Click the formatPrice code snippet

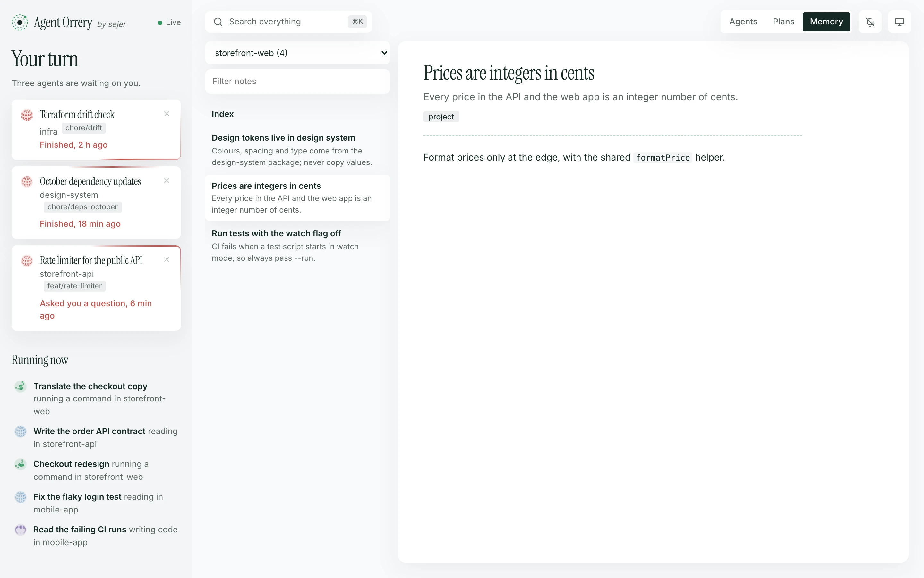click(x=663, y=157)
